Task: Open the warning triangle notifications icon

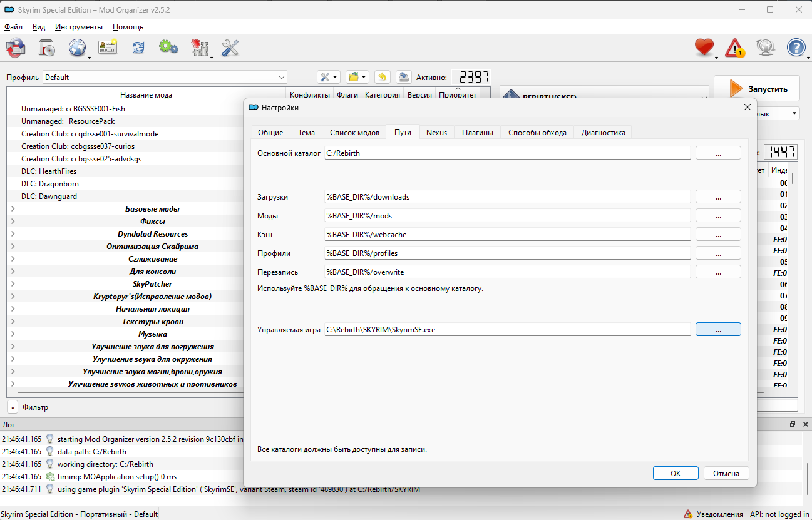Action: (x=735, y=48)
